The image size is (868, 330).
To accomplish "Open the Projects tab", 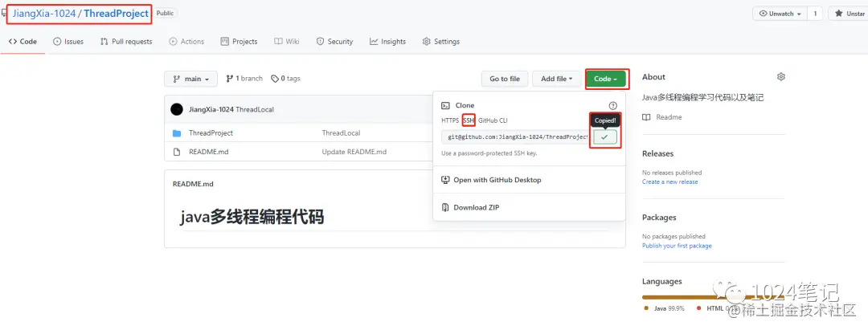I will (x=240, y=42).
